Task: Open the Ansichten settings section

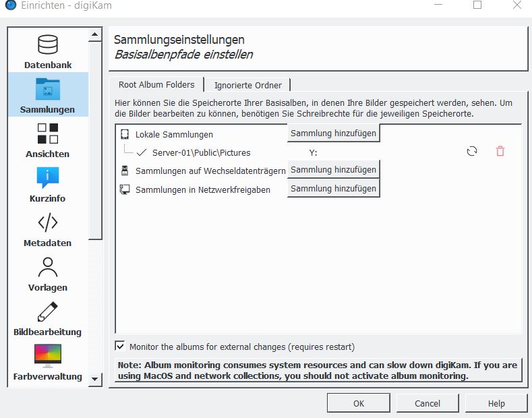Action: 47,140
